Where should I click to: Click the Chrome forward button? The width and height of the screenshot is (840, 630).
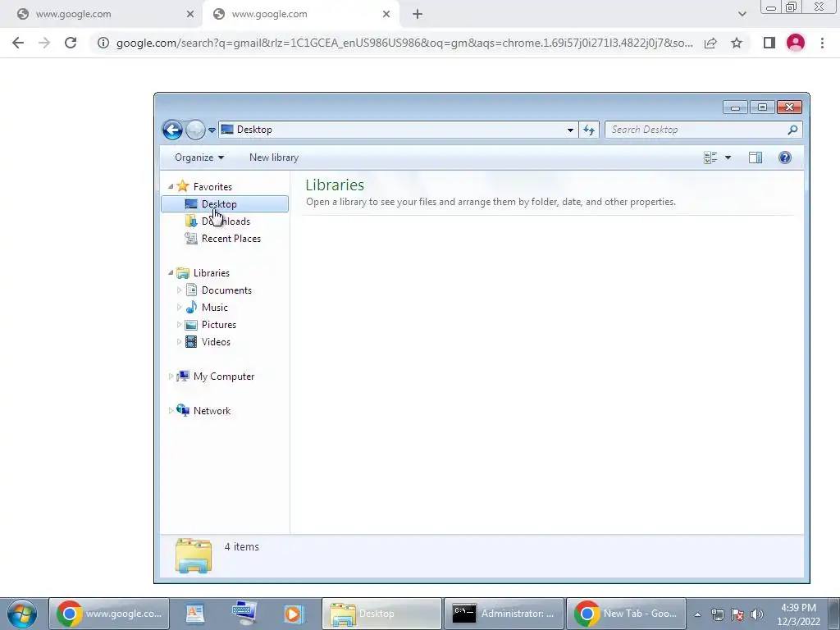[x=44, y=43]
